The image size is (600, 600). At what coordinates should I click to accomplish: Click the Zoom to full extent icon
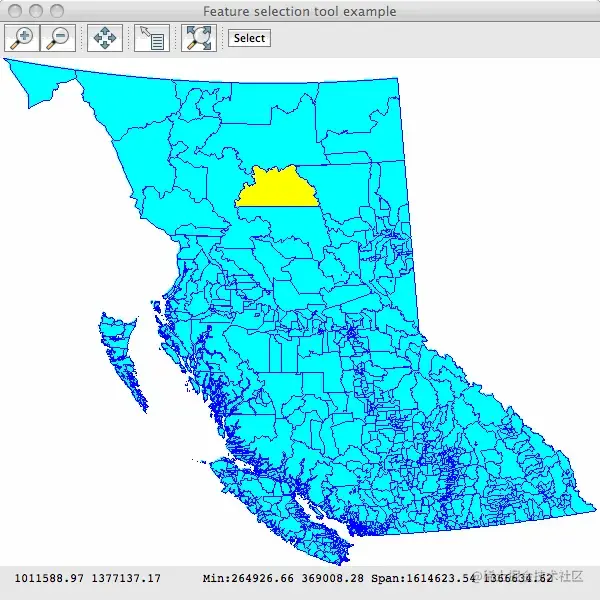click(x=199, y=38)
